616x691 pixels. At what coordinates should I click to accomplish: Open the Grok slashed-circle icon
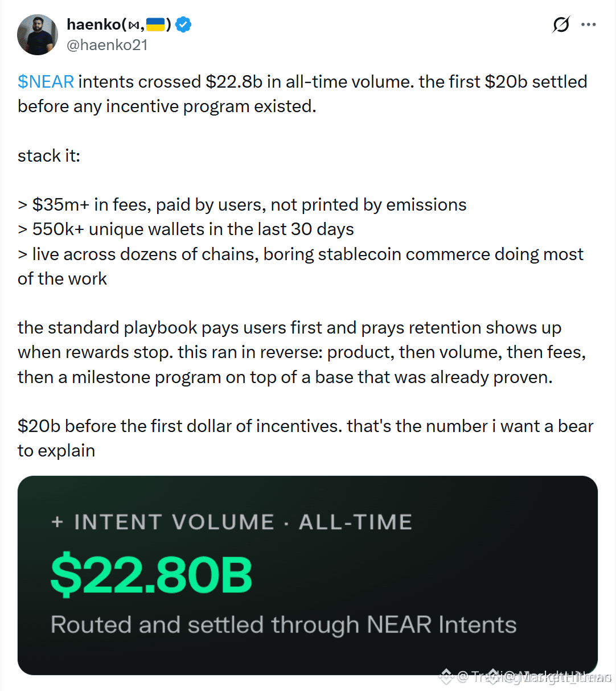(x=561, y=24)
